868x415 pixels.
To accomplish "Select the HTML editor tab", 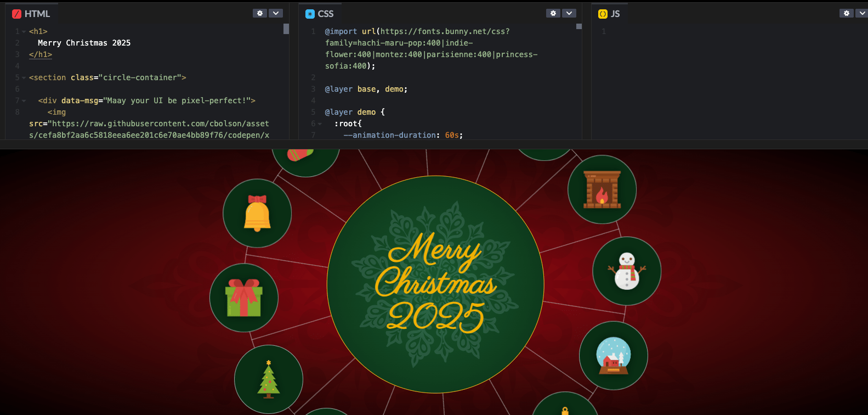I will [31, 14].
